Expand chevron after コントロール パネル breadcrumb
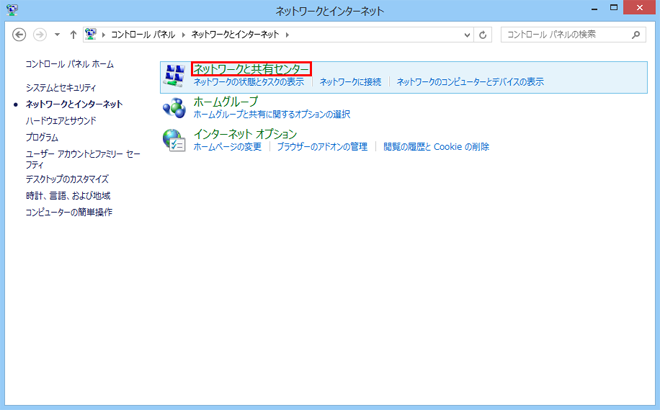The height and width of the screenshot is (410, 660). tap(183, 35)
